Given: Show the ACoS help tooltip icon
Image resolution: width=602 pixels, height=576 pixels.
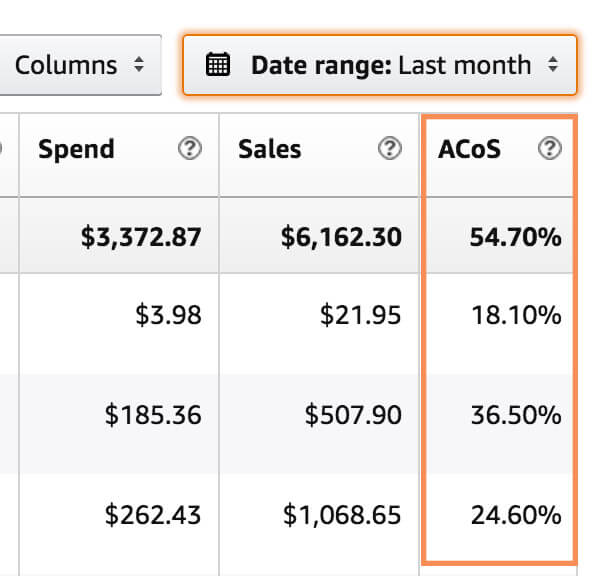Looking at the screenshot, I should (548, 149).
